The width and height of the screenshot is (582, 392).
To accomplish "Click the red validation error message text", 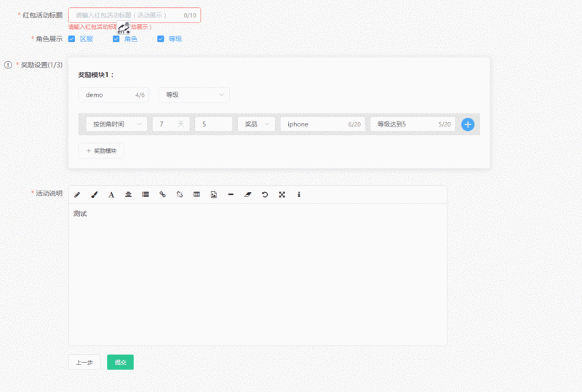I will [x=110, y=27].
